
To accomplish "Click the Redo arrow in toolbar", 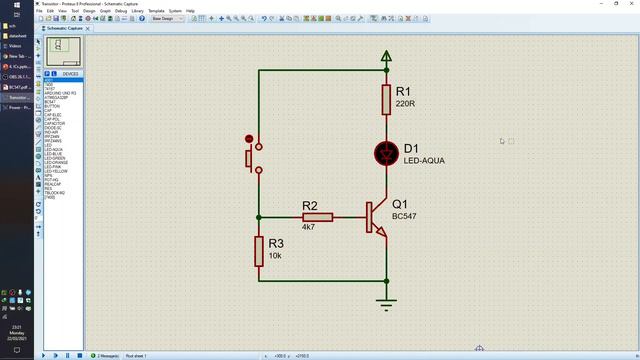I will click(272, 18).
